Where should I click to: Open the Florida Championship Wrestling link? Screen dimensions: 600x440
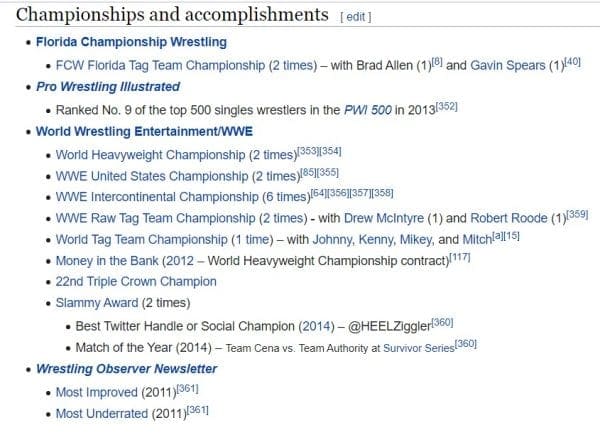point(131,42)
